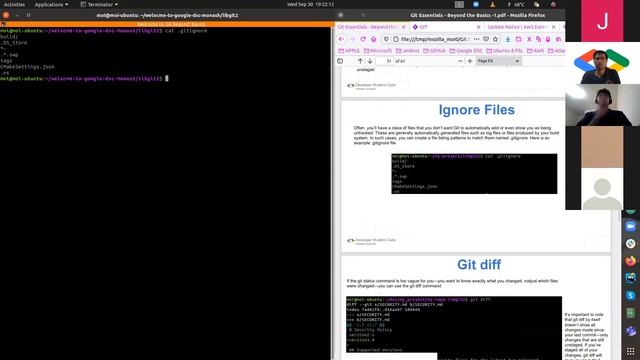This screenshot has height=360, width=640.
Task: Open the AWS bookmarks folder
Action: (x=536, y=51)
